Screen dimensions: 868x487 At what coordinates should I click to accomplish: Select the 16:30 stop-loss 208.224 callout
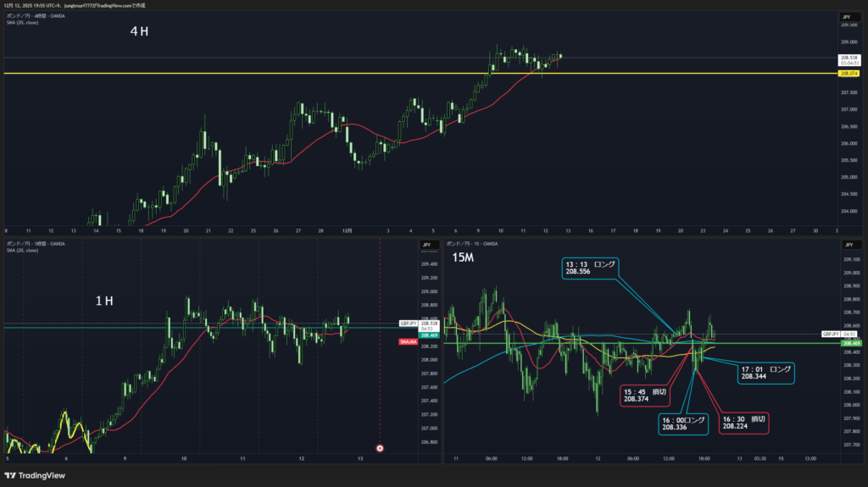743,423
